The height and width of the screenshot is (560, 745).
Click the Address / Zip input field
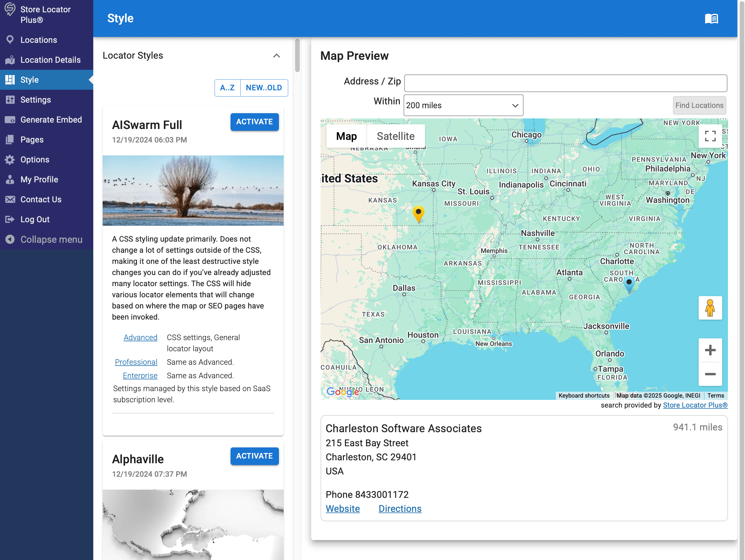point(565,83)
